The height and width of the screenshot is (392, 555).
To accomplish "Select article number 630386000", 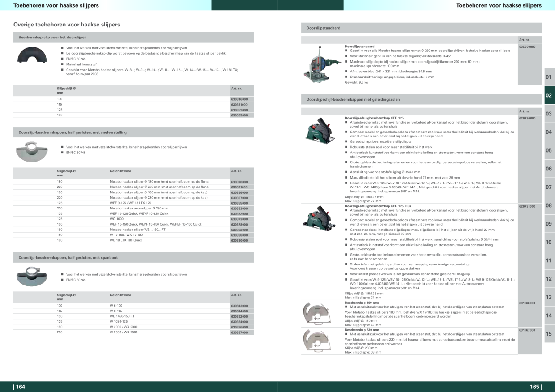I will [x=239, y=327].
